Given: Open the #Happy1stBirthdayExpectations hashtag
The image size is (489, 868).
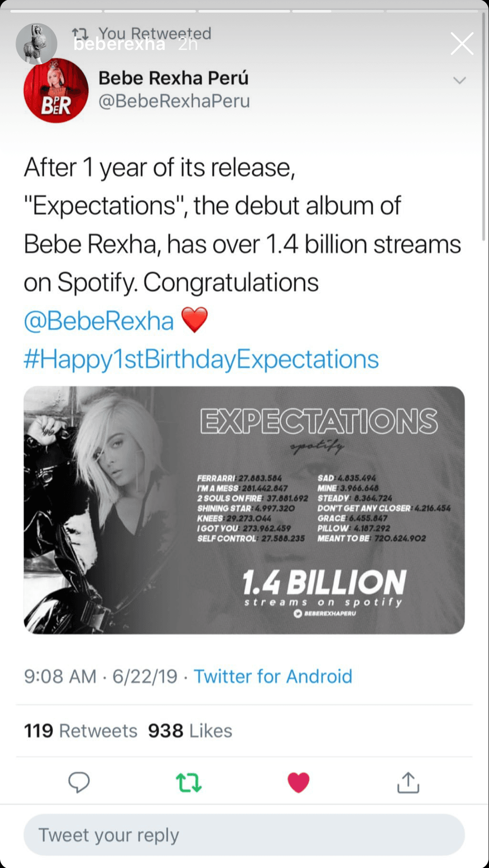Looking at the screenshot, I should 201,359.
